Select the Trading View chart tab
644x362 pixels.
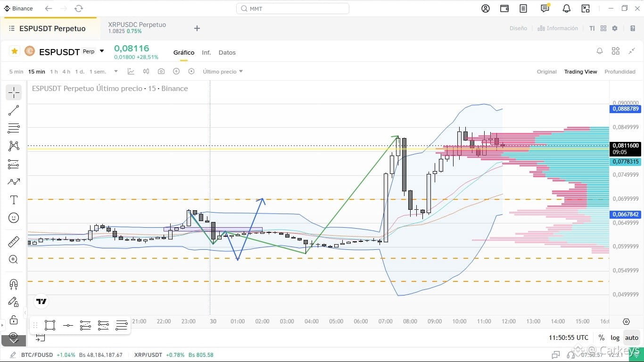click(x=581, y=72)
